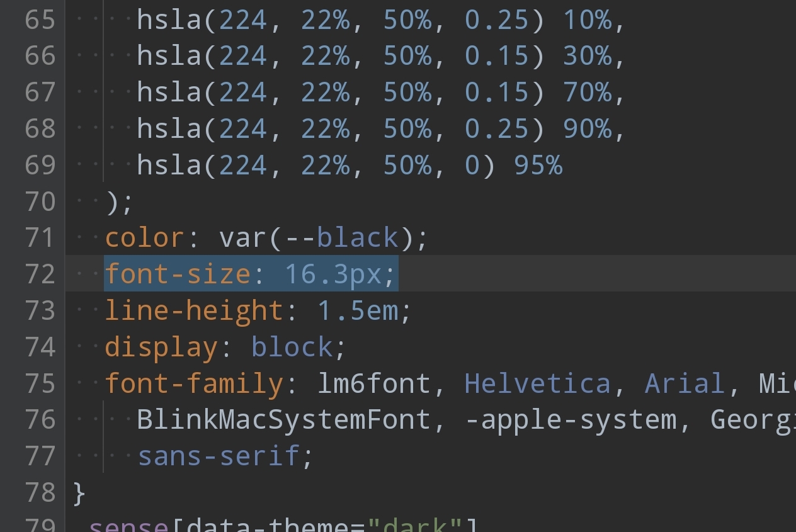The height and width of the screenshot is (532, 796).
Task: Click Helvetica in the font-family list
Action: (x=537, y=383)
